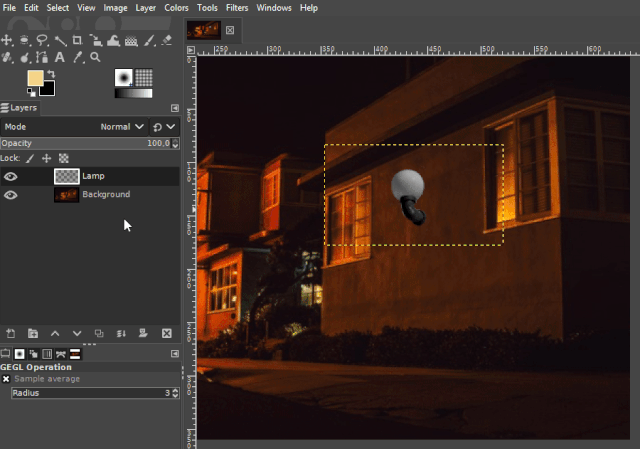Select the Crop tool
This screenshot has width=640, height=449.
pyautogui.click(x=77, y=40)
